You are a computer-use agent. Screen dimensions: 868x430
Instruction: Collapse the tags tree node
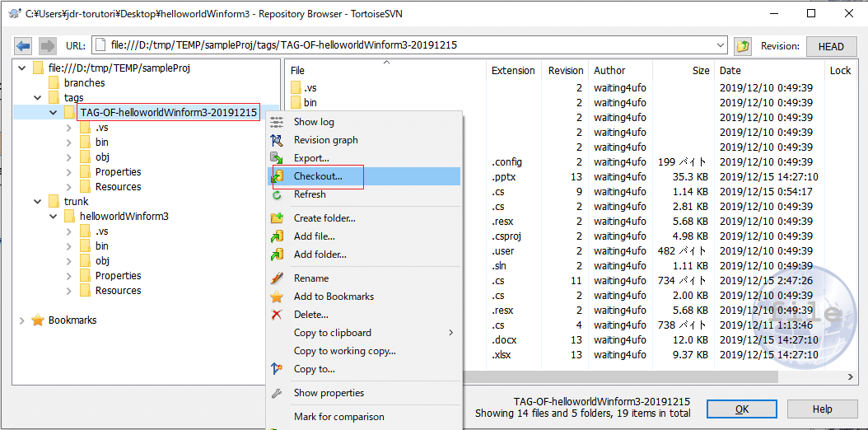38,98
